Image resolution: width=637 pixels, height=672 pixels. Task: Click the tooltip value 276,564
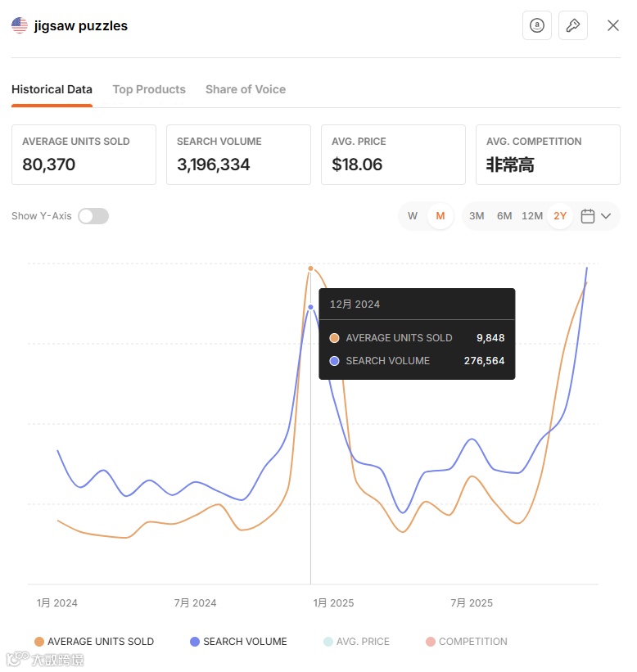(484, 361)
